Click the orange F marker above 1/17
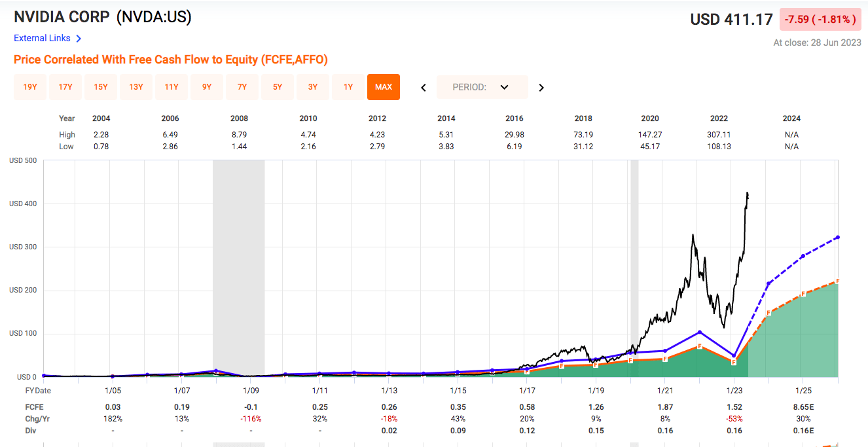 [526, 371]
